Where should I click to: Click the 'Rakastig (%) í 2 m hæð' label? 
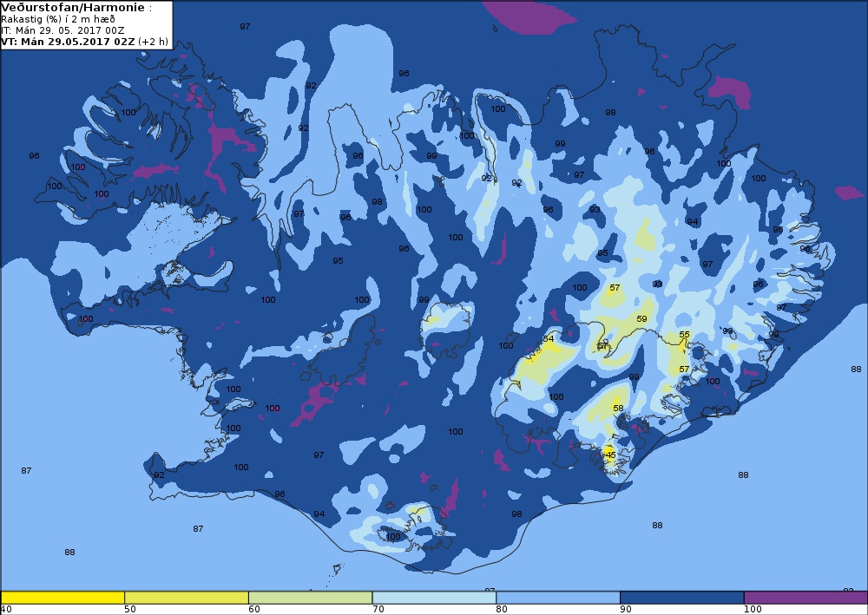(58, 19)
